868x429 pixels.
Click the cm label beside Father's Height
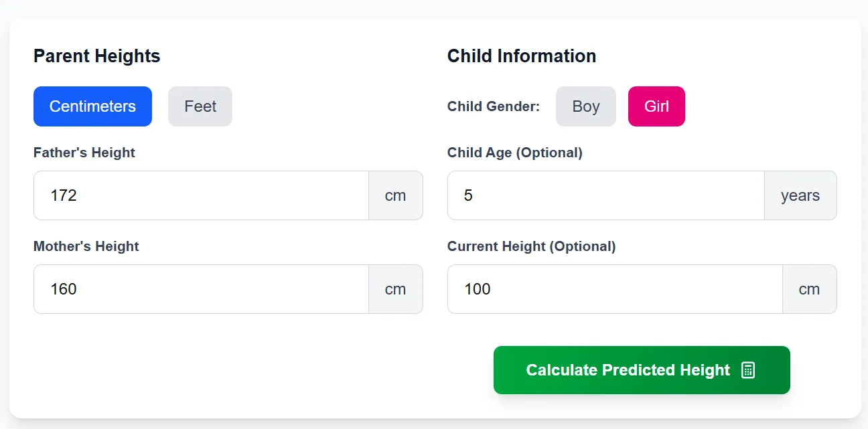click(x=395, y=195)
